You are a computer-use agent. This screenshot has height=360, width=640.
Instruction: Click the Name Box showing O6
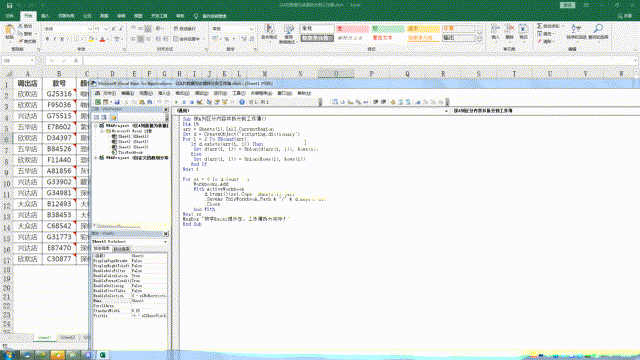[x=18, y=60]
